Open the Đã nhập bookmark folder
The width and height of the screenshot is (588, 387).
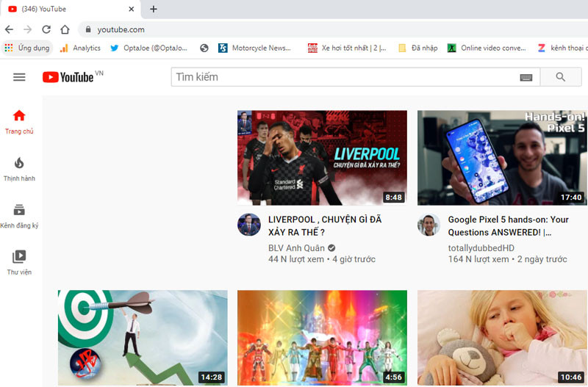pos(418,48)
